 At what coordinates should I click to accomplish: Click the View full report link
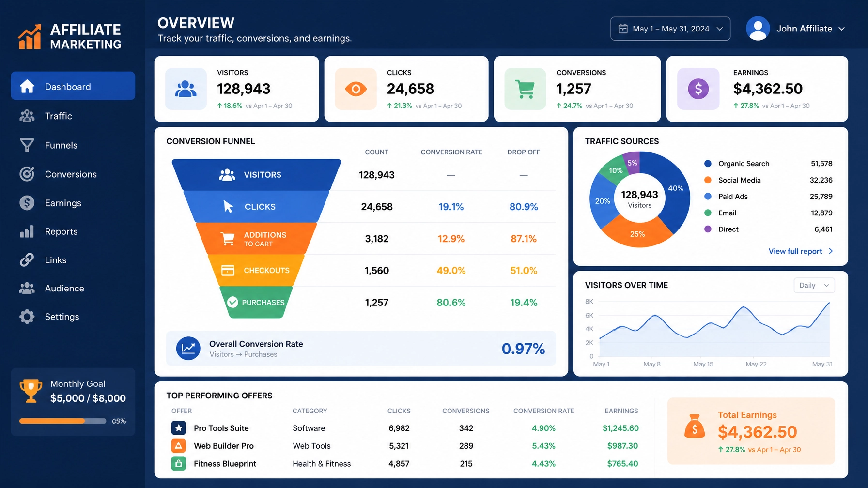tap(795, 251)
